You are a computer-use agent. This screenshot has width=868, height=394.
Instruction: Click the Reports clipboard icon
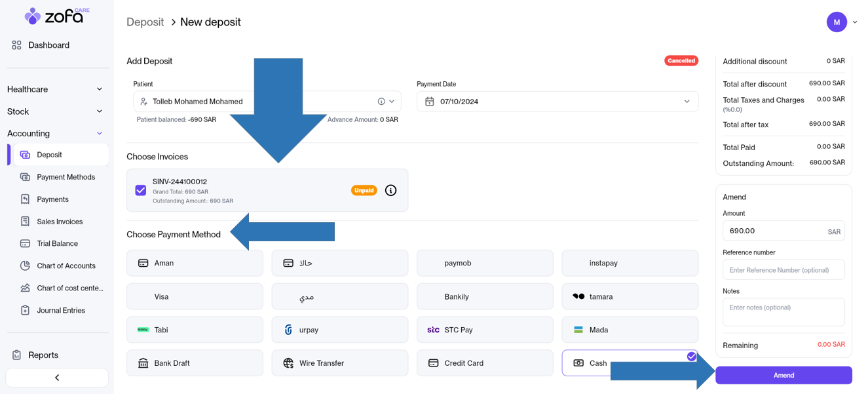[x=16, y=355]
